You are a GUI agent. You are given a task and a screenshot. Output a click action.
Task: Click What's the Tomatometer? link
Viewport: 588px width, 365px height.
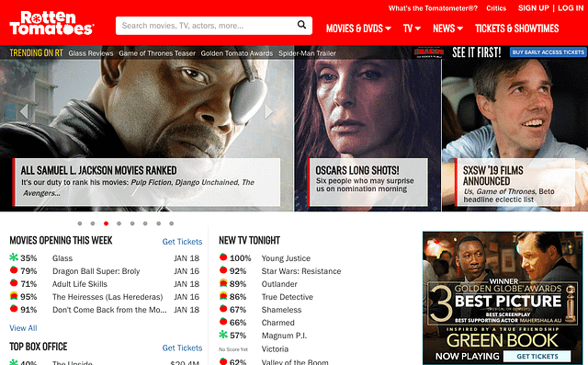[x=433, y=8]
